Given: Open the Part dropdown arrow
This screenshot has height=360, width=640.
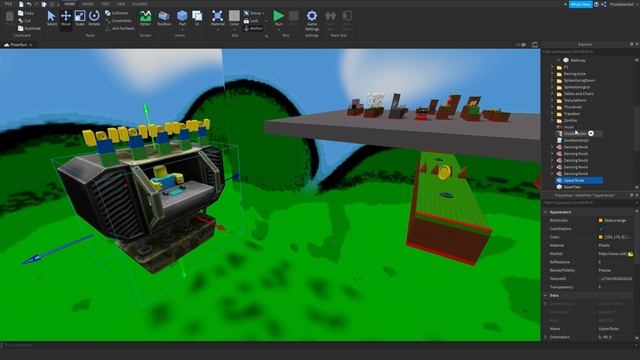Looking at the screenshot, I should [182, 29].
